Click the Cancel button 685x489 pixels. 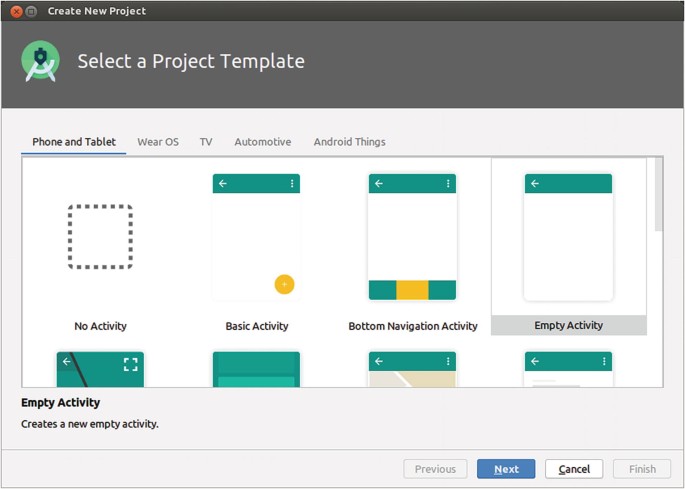(x=574, y=469)
